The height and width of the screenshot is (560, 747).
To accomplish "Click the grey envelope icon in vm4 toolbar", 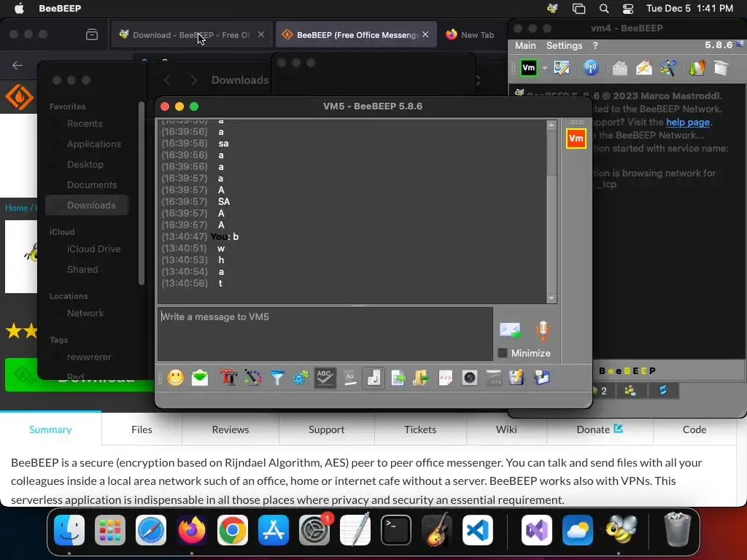I will [x=620, y=68].
